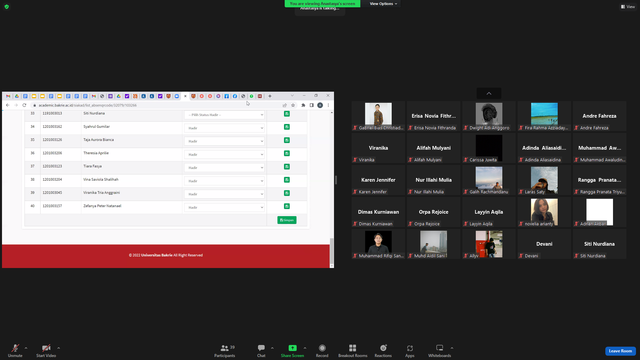Expand audio options caret beside Unmute
Image resolution: width=640 pixels, height=360 pixels.
pos(26,348)
